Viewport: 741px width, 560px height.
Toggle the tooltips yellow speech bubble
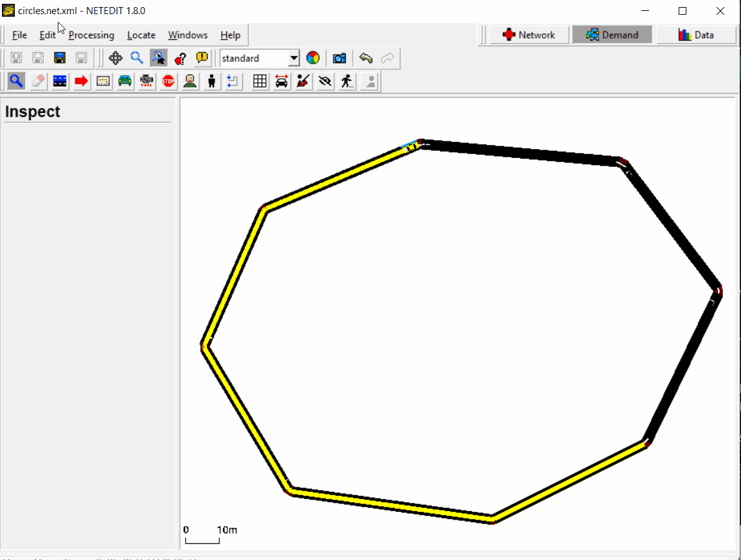202,58
